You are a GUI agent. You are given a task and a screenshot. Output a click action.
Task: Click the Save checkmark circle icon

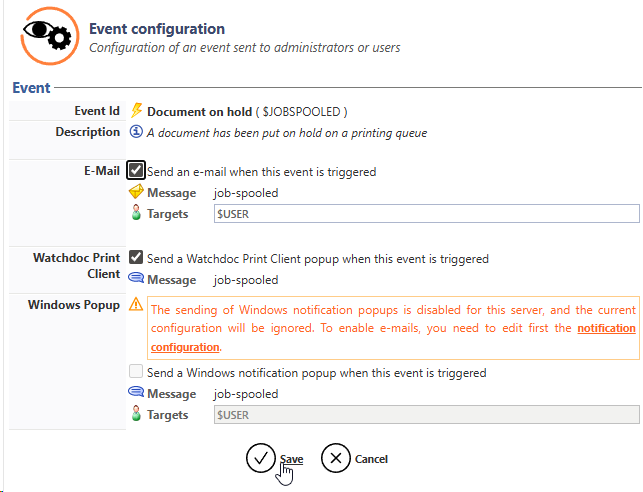point(260,458)
